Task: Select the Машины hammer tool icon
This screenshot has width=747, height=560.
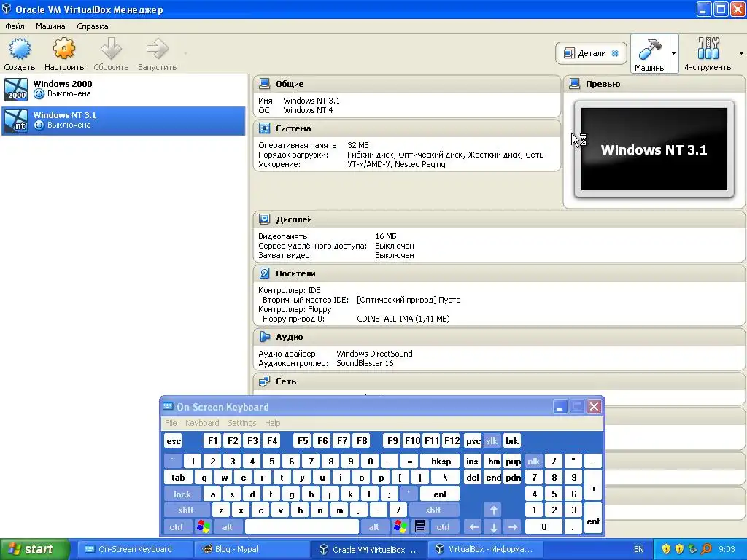Action: click(x=650, y=48)
